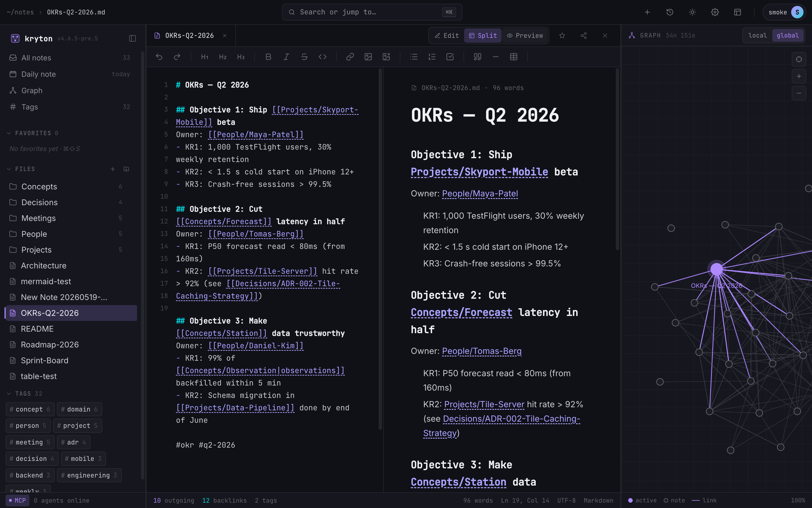Image resolution: width=812 pixels, height=508 pixels.
Task: Close the OKRs-Q2-2026 tab
Action: point(225,36)
